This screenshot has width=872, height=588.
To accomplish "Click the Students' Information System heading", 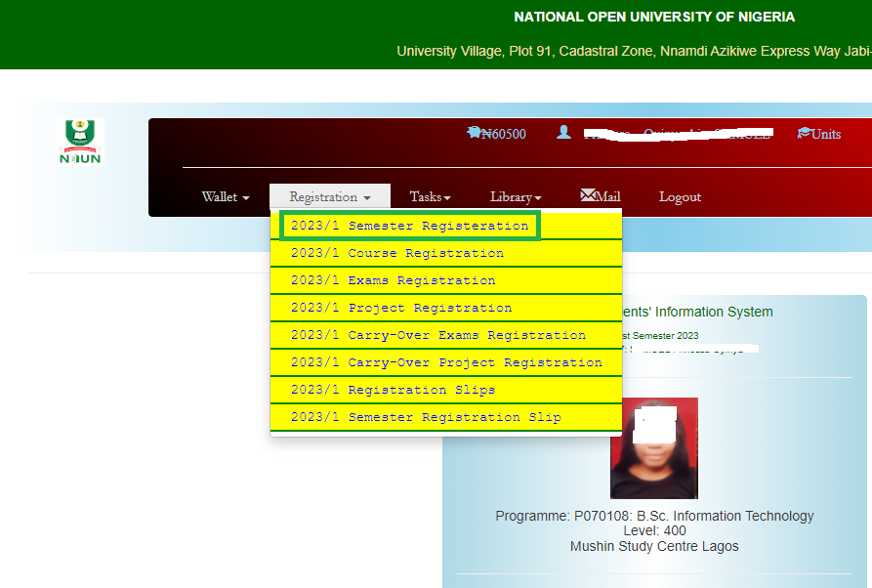I will pyautogui.click(x=697, y=312).
